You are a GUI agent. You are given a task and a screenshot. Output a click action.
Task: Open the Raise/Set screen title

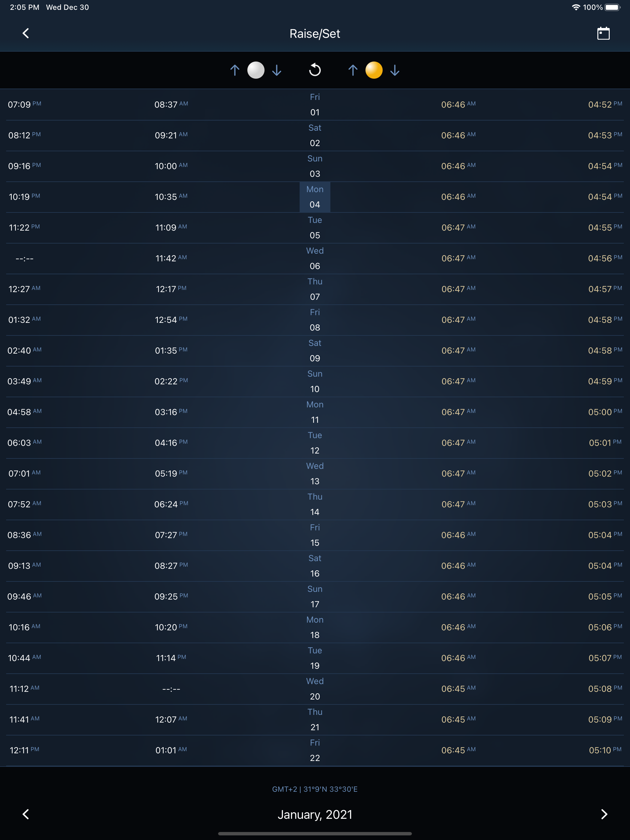click(x=315, y=33)
